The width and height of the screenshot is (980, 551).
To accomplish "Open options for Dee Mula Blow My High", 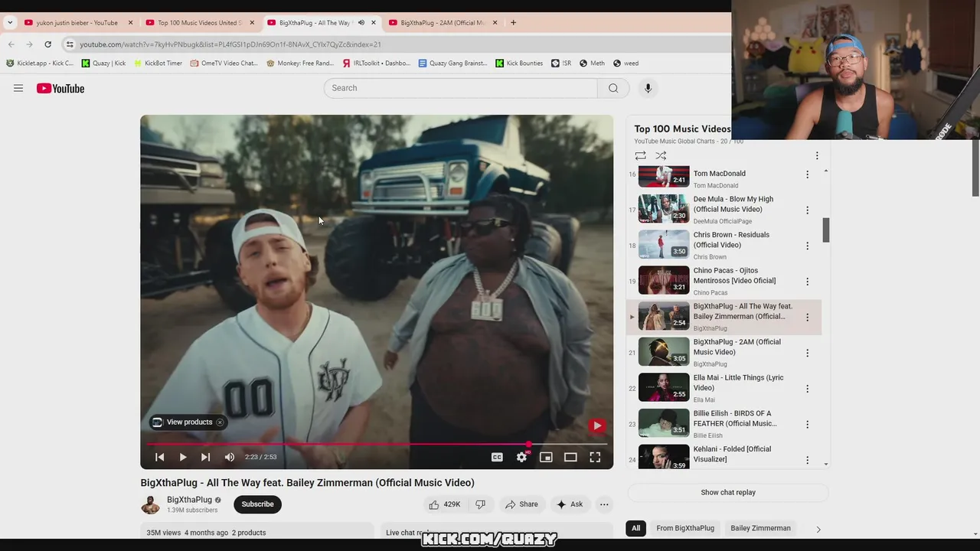I will pos(807,210).
